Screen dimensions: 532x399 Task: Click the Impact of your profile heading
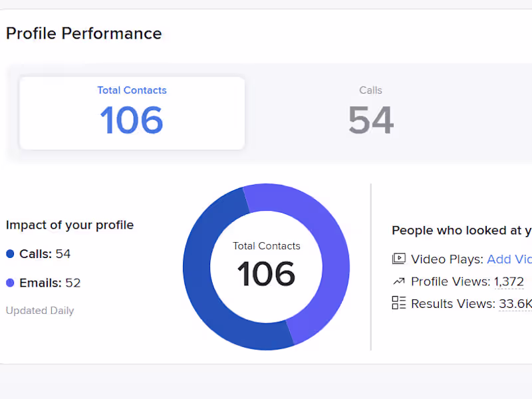click(x=70, y=225)
